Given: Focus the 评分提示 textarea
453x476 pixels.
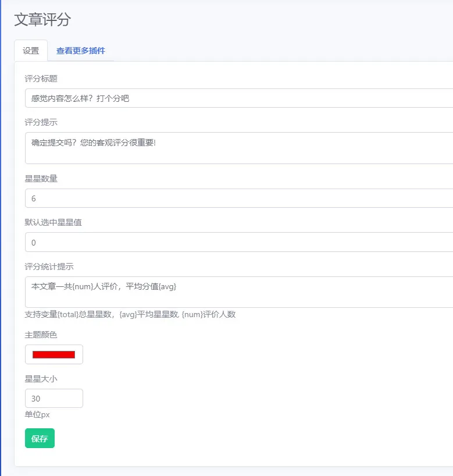Looking at the screenshot, I should pos(239,148).
